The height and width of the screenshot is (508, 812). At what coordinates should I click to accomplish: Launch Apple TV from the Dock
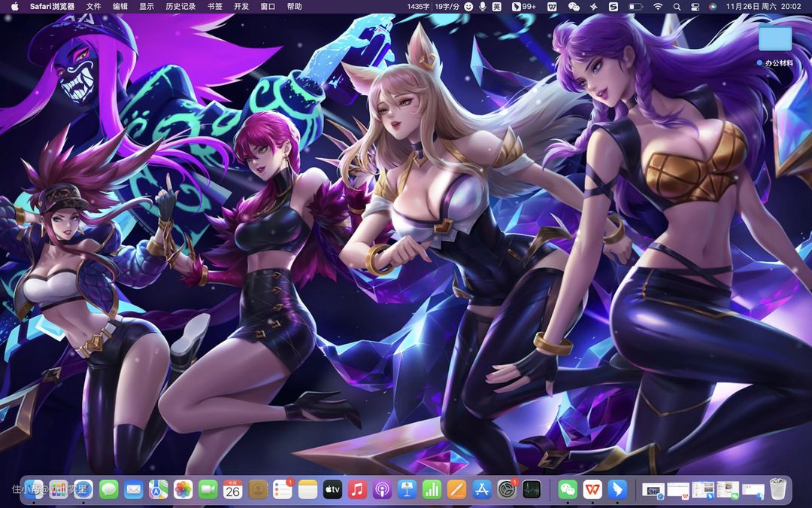(x=332, y=489)
